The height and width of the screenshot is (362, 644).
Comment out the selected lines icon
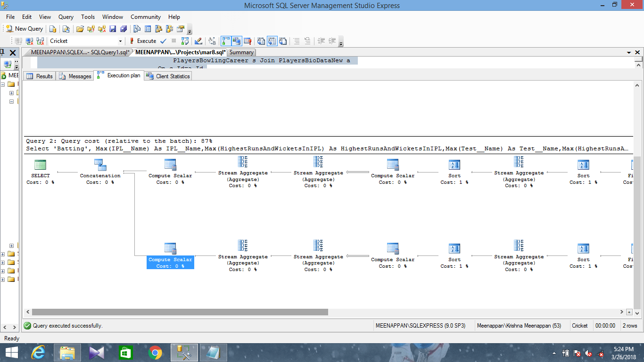click(297, 41)
